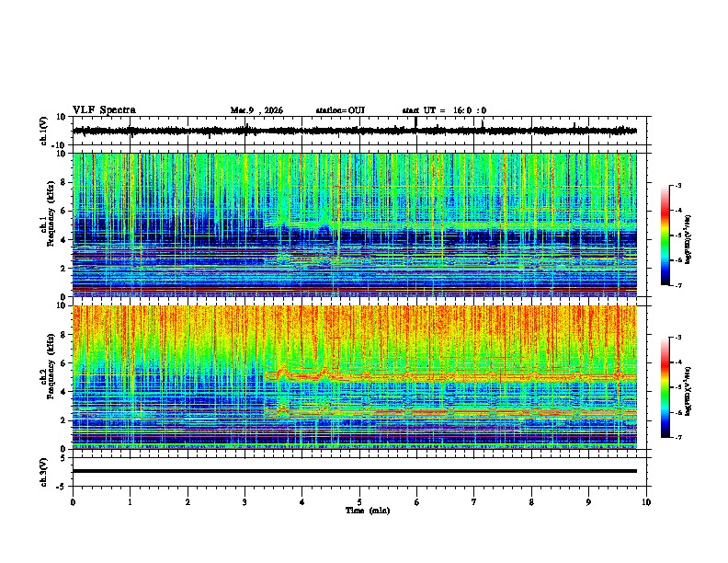Click the time axis tick label "5"
Image resolution: width=728 pixels, height=563 pixels.
tap(359, 502)
